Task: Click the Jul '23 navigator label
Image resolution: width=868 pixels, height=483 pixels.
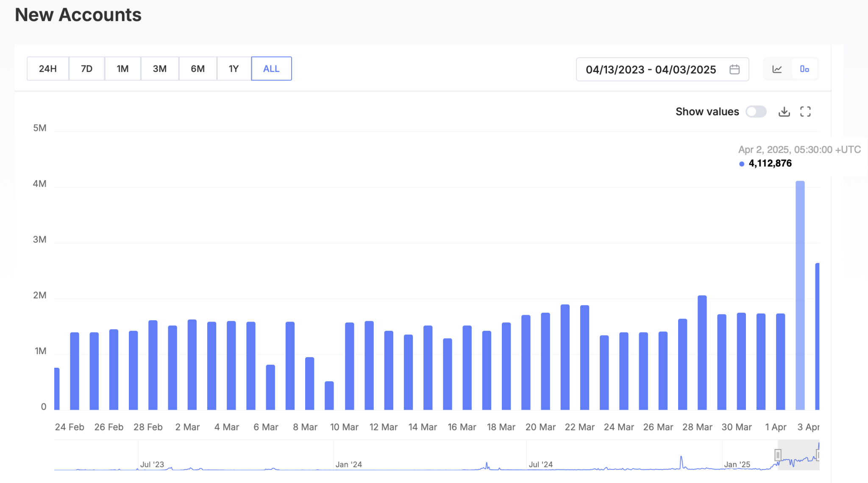Action: [152, 464]
